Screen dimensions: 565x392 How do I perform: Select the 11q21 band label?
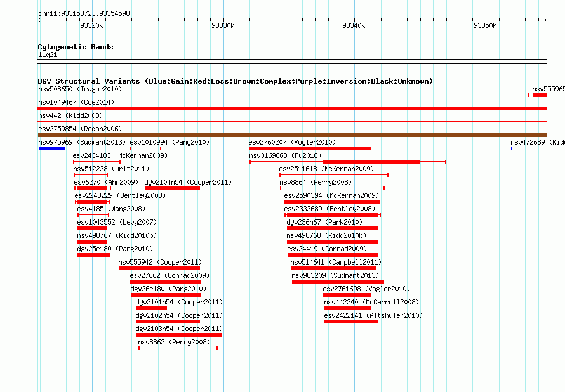[x=48, y=55]
